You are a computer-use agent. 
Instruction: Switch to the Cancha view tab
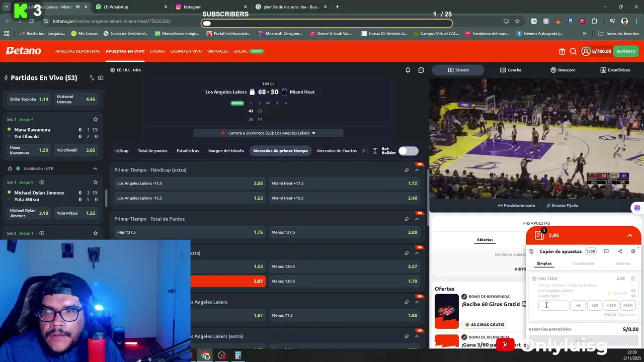[x=511, y=70]
